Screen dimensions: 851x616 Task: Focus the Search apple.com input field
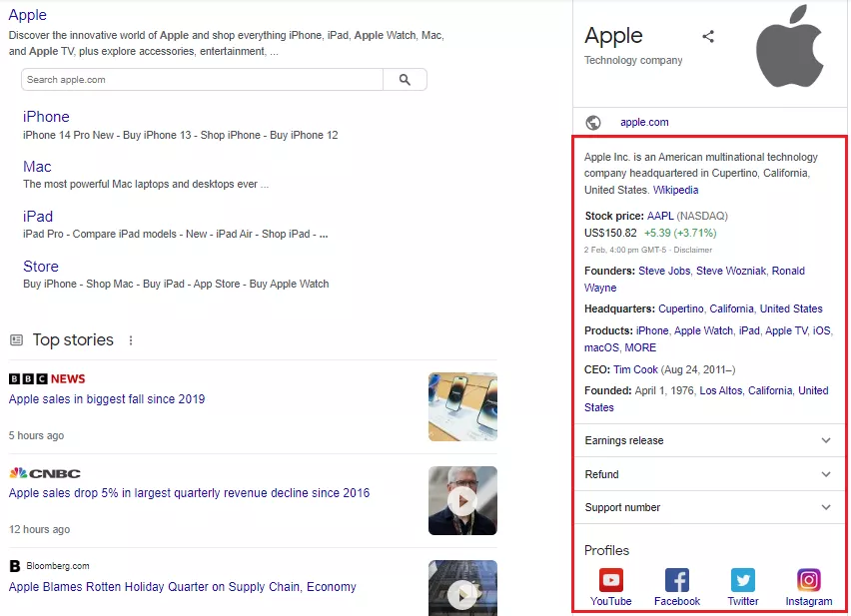(202, 80)
